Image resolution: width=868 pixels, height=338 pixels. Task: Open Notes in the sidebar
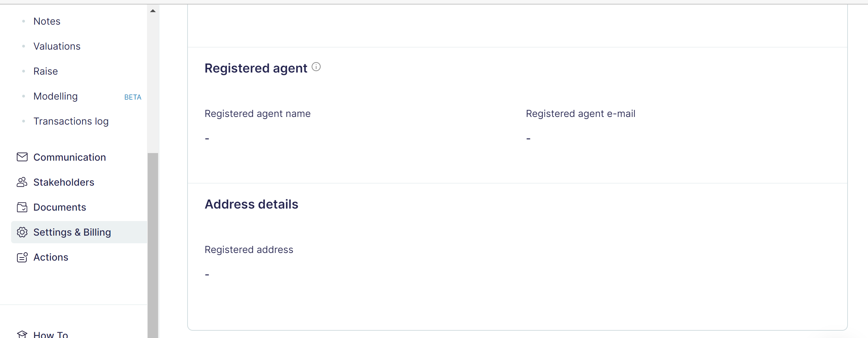click(47, 21)
